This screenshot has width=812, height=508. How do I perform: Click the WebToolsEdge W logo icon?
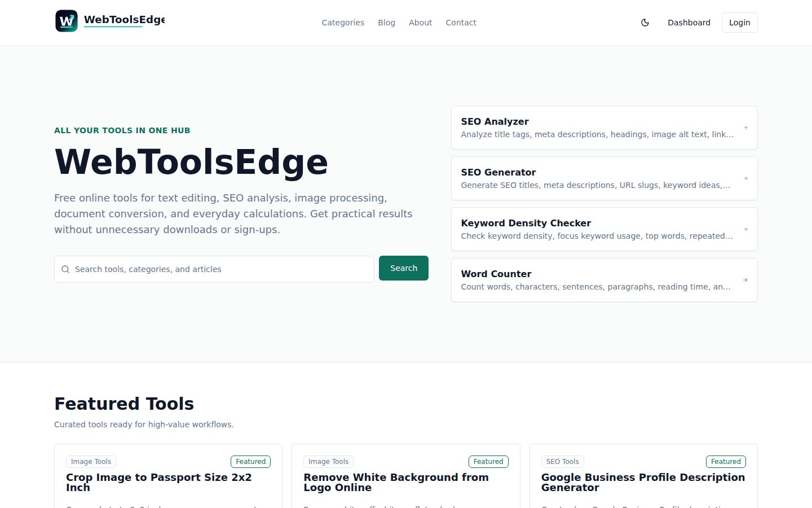(67, 21)
